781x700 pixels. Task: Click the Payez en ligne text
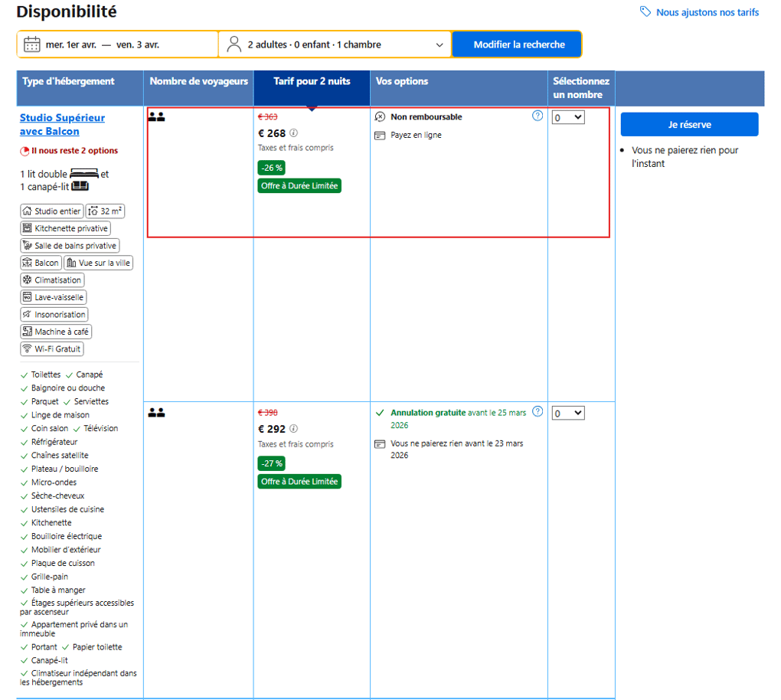click(x=416, y=135)
